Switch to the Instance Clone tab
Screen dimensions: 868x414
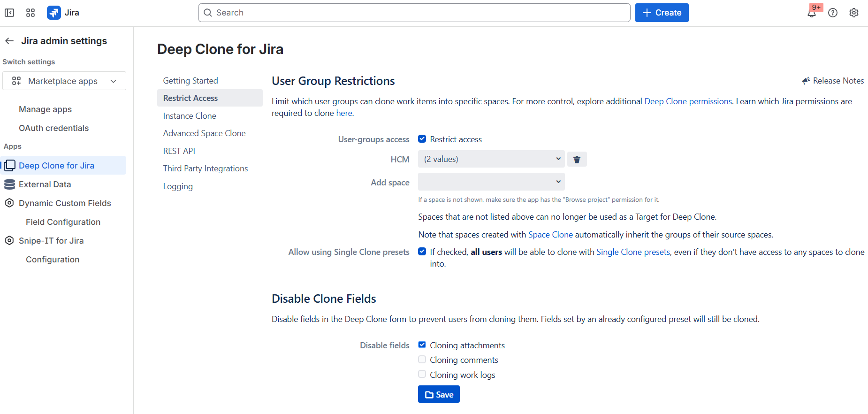190,116
